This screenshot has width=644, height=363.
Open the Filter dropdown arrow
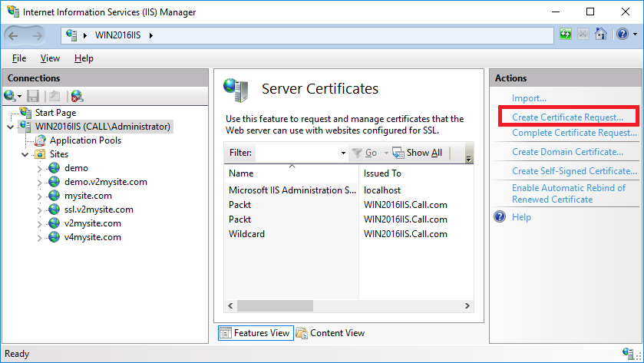[x=343, y=153]
